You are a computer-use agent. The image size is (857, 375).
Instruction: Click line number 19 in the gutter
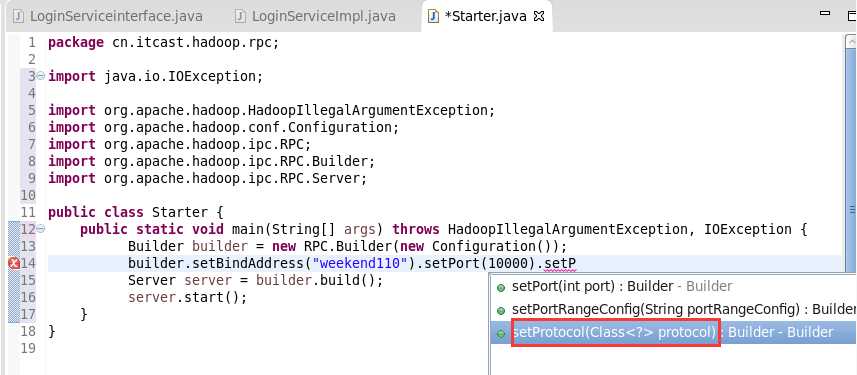pyautogui.click(x=28, y=348)
